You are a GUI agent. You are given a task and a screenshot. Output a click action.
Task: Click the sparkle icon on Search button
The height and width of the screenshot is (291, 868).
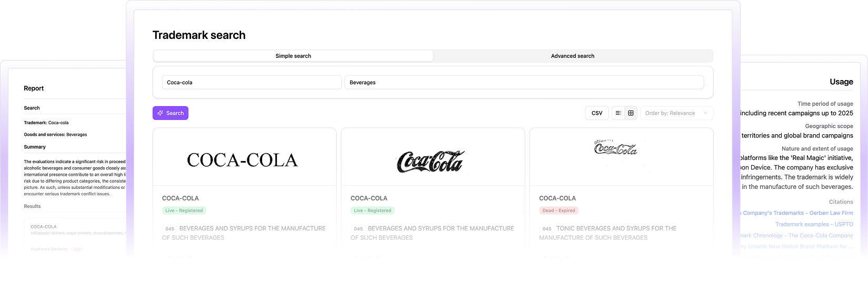pyautogui.click(x=161, y=113)
